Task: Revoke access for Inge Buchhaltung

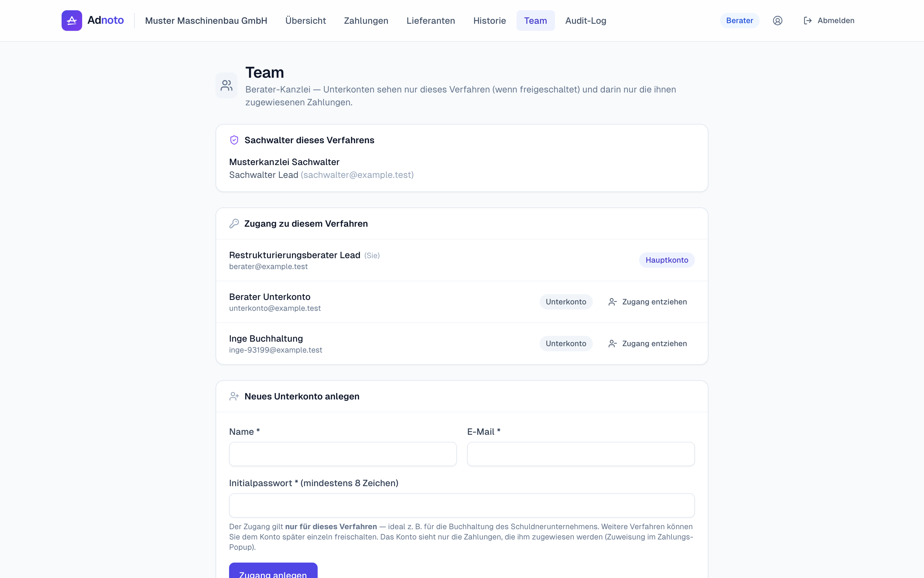Action: pos(647,344)
